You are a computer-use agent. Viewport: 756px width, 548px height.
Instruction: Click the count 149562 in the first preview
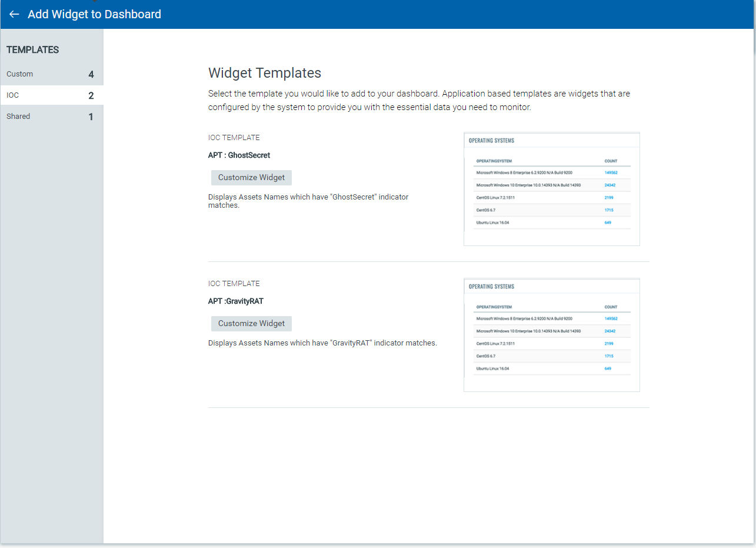[612, 172]
